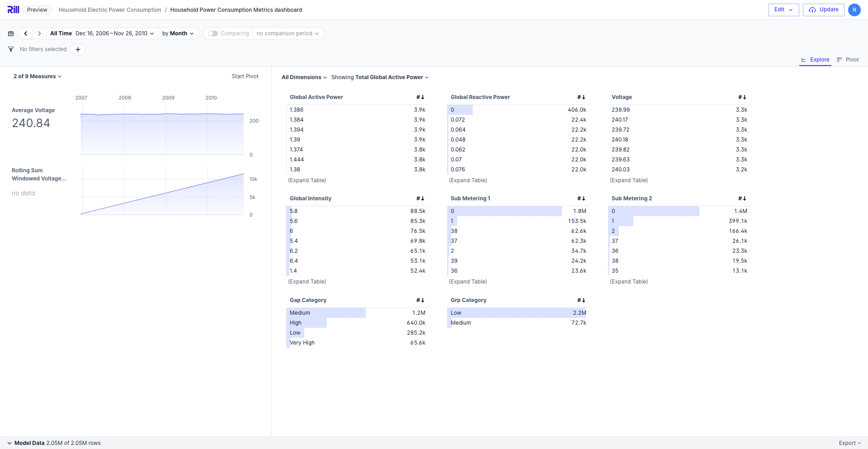
Task: Toggle the Comparing switch on
Action: point(213,33)
